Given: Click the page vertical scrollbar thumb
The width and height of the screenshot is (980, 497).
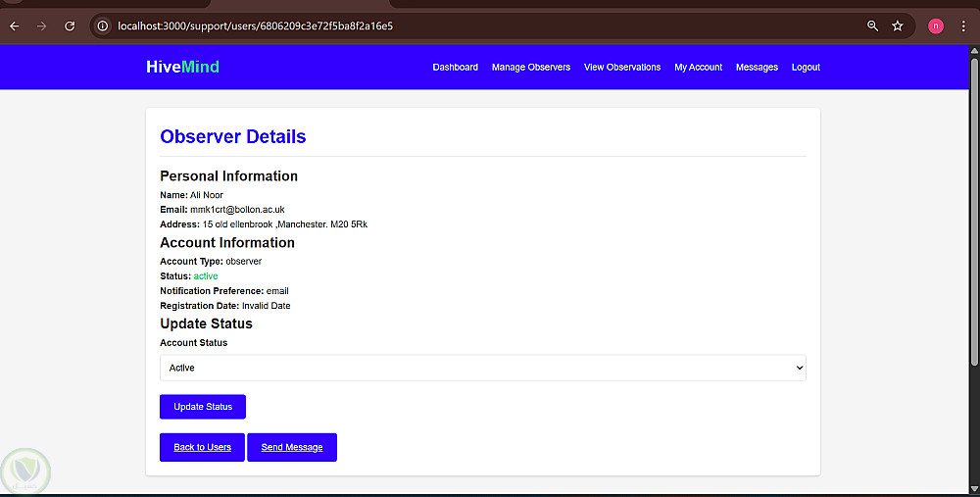Looking at the screenshot, I should click(x=974, y=212).
